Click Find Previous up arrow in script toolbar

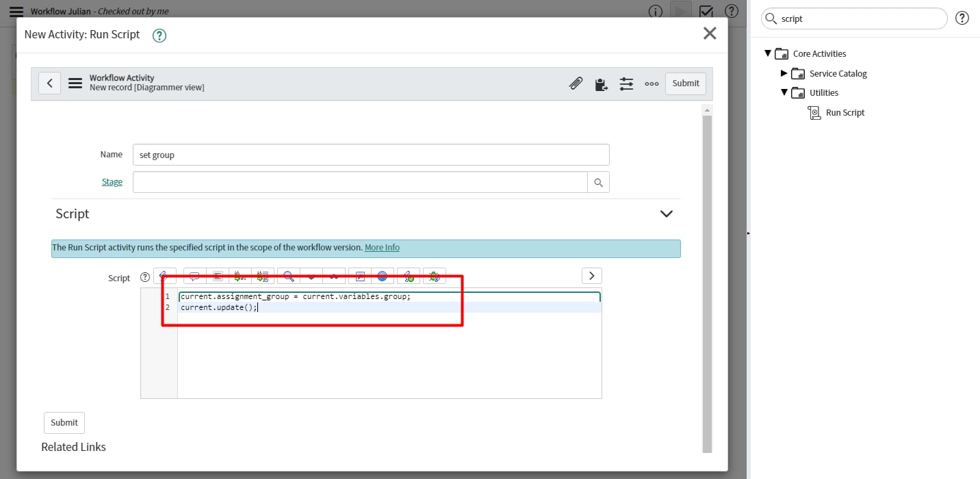334,276
